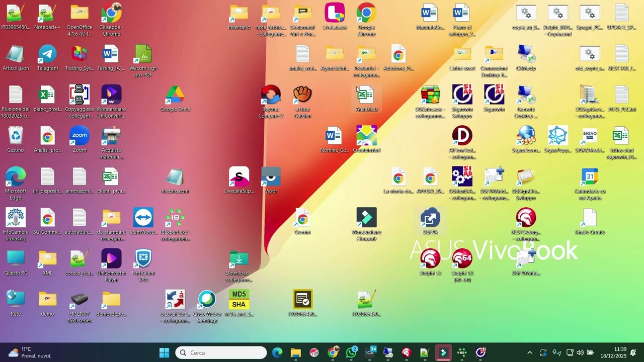The height and width of the screenshot is (362, 644).
Task: Click the Microsoft Edge desktop shortcut
Action: click(x=16, y=184)
